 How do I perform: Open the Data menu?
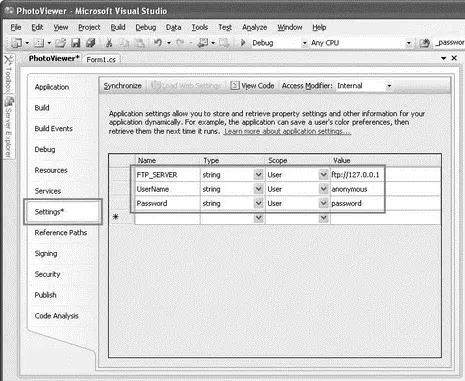(174, 27)
